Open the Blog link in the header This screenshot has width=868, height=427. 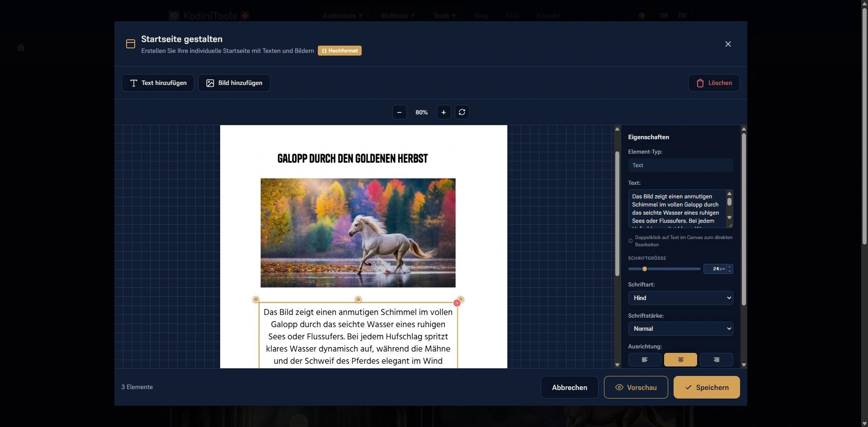pos(481,16)
